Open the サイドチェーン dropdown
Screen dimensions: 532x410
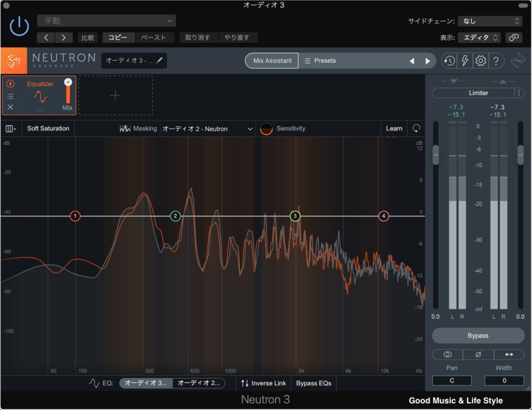489,21
